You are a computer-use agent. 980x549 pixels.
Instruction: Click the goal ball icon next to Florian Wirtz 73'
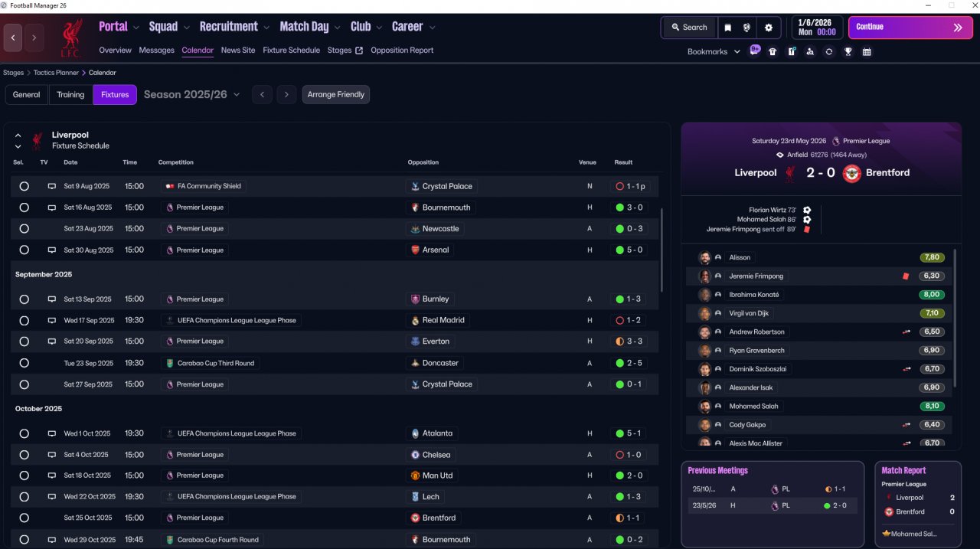click(x=807, y=210)
